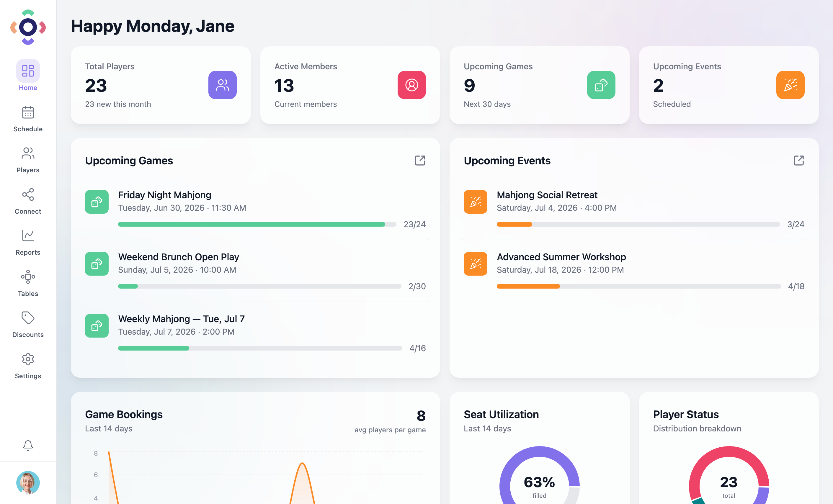833x504 pixels.
Task: Click the 4/18 Summer Workshop progress bar
Action: [x=638, y=286]
